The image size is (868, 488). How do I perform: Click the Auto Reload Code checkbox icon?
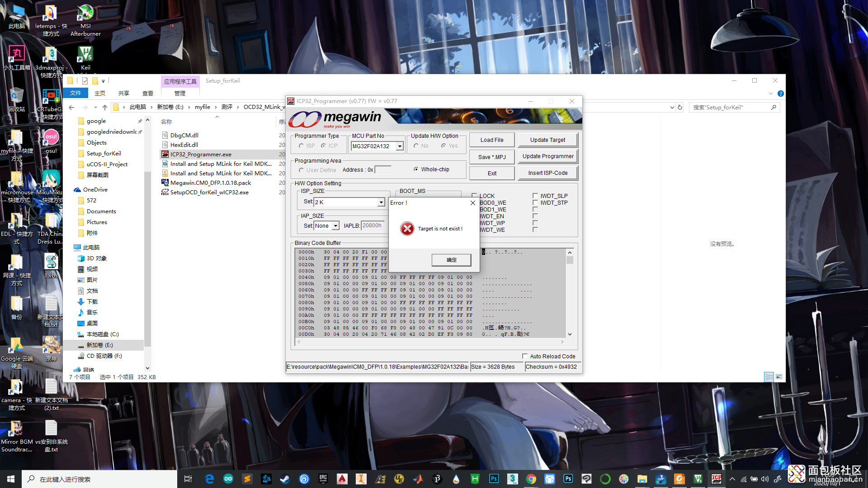tap(524, 356)
